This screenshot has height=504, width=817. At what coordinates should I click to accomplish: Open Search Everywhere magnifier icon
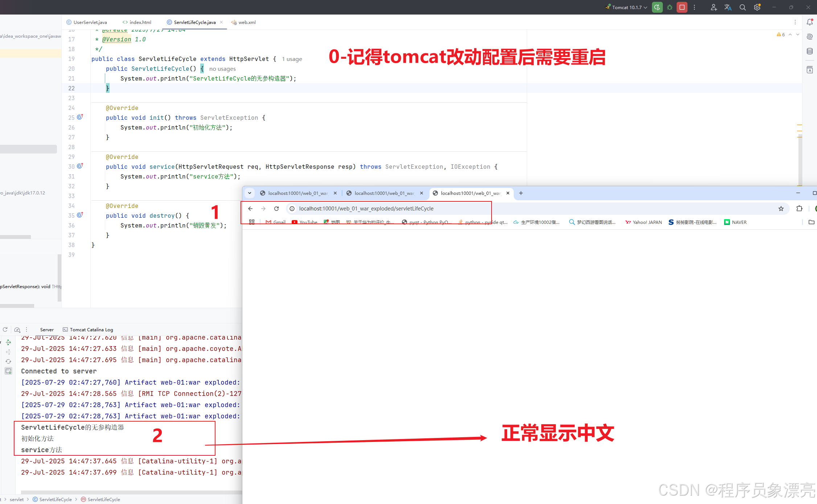click(x=743, y=7)
